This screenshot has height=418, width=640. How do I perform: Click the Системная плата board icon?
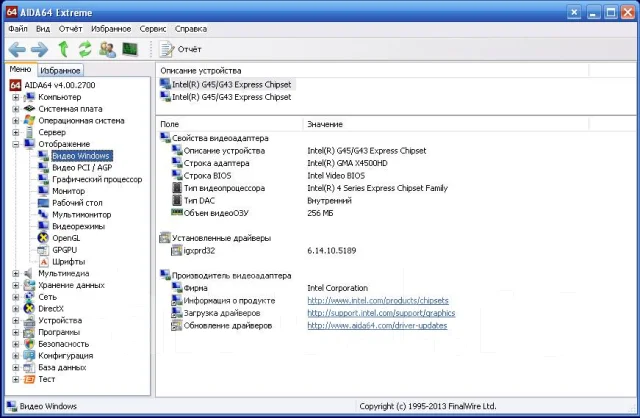[29, 109]
